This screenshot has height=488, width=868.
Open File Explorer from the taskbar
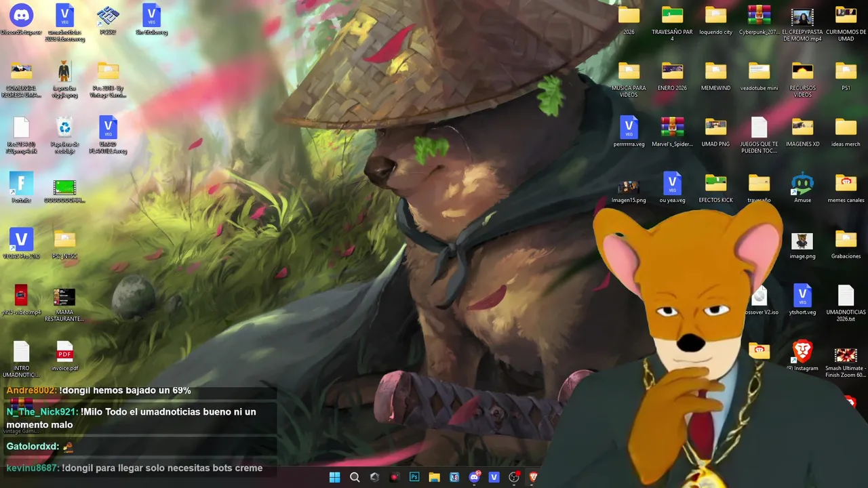click(x=434, y=477)
